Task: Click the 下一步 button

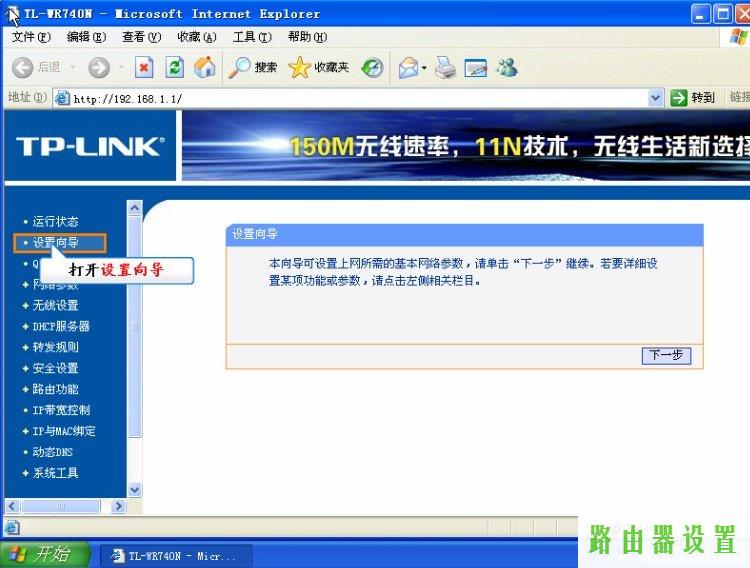Action: pos(666,356)
